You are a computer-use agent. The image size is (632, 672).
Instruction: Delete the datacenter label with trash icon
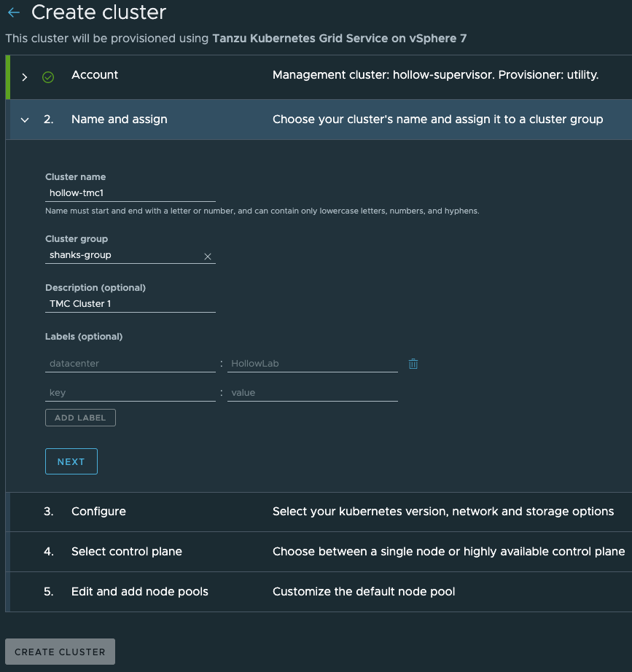pyautogui.click(x=413, y=364)
